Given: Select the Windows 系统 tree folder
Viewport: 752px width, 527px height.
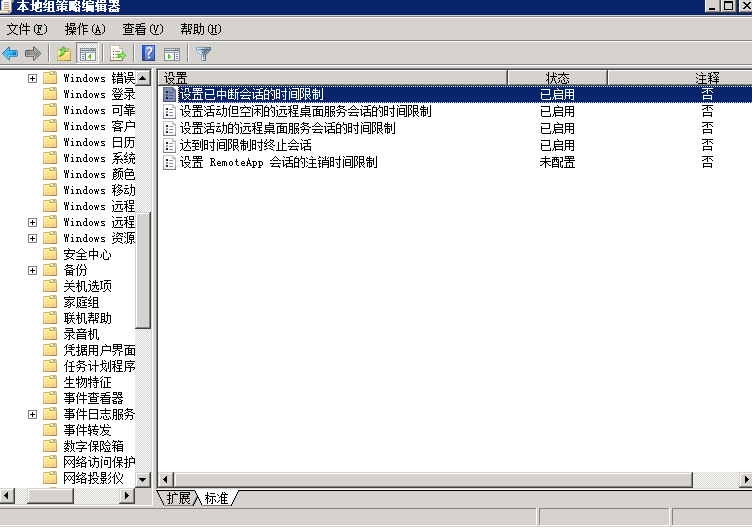Looking at the screenshot, I should pyautogui.click(x=99, y=158).
